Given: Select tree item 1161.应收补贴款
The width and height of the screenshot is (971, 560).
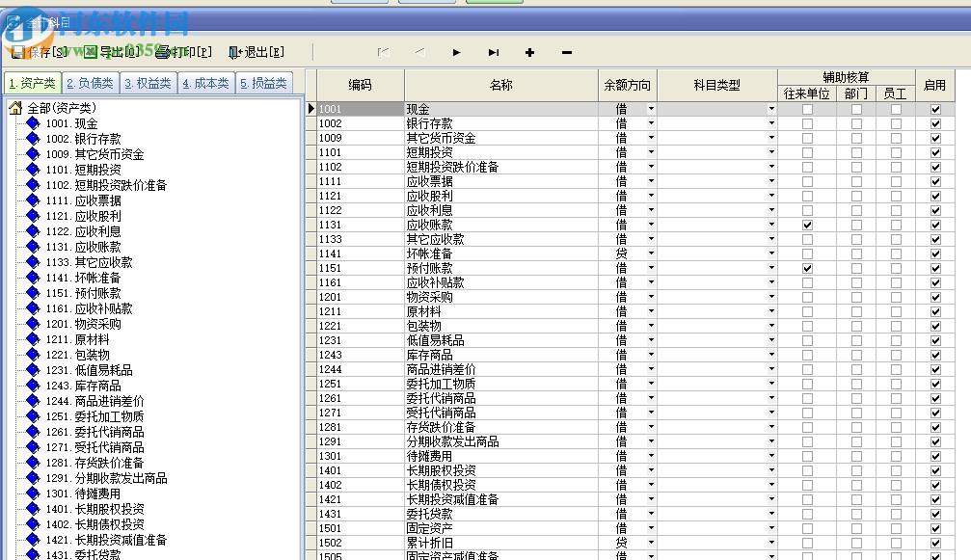Looking at the screenshot, I should 89,308.
